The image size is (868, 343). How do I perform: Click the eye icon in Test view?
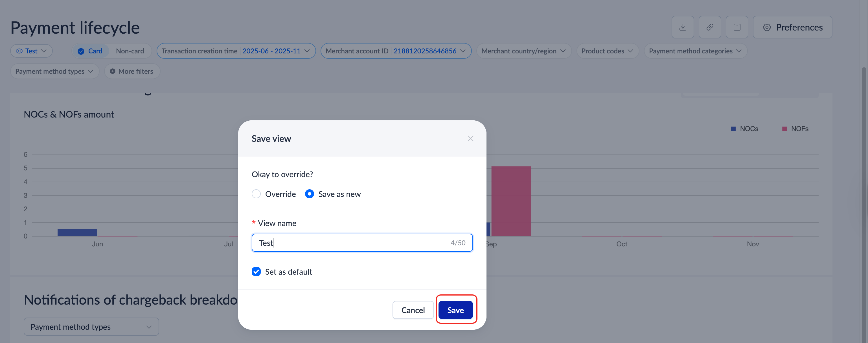[19, 51]
